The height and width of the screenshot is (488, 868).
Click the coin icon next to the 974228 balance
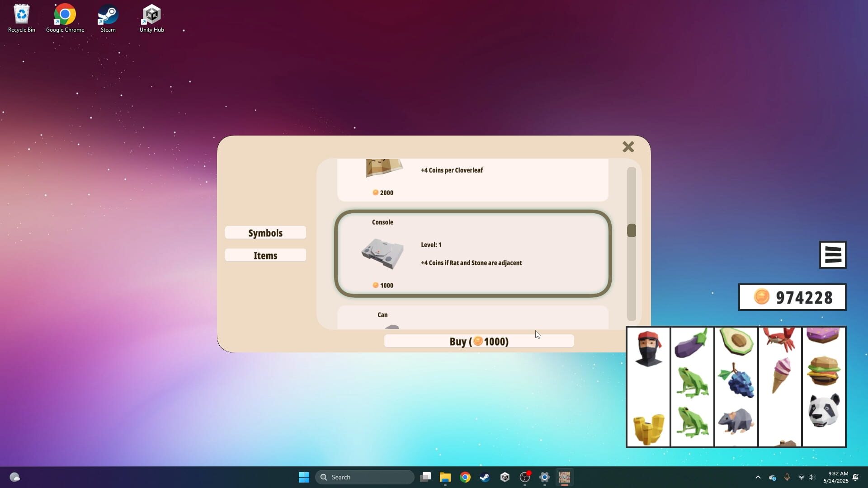click(761, 297)
